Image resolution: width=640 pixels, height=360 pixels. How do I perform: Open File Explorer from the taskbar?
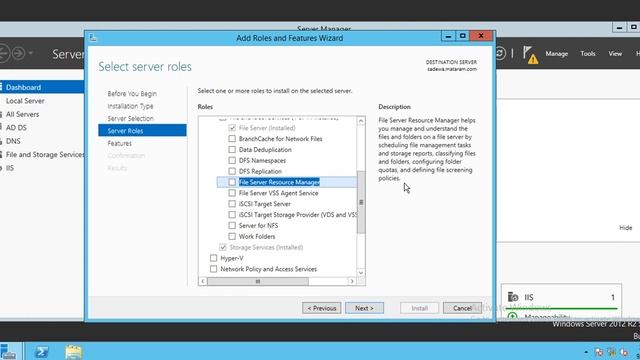click(73, 351)
